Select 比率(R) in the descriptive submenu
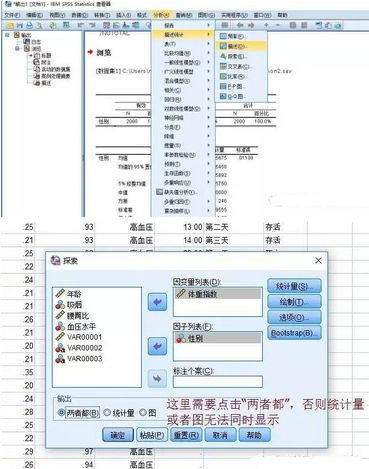Viewport: 369px width, 469px height. (x=241, y=76)
